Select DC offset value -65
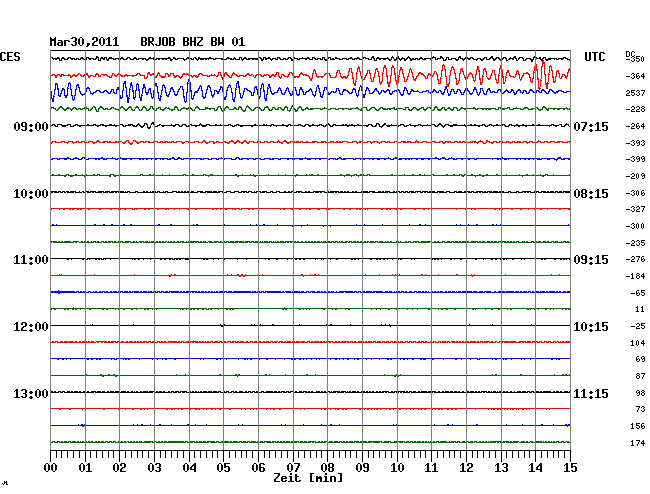This screenshot has width=650, height=494. tap(638, 293)
